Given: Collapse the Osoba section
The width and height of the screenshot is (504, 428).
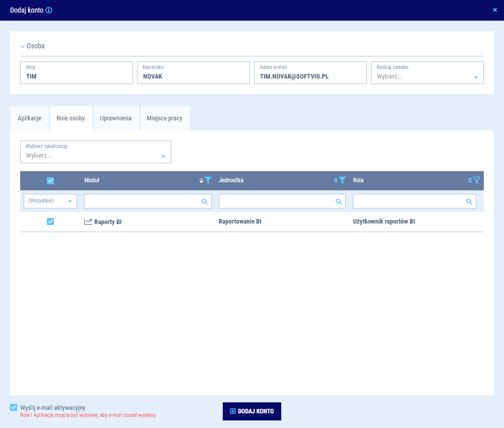Looking at the screenshot, I should coord(23,46).
